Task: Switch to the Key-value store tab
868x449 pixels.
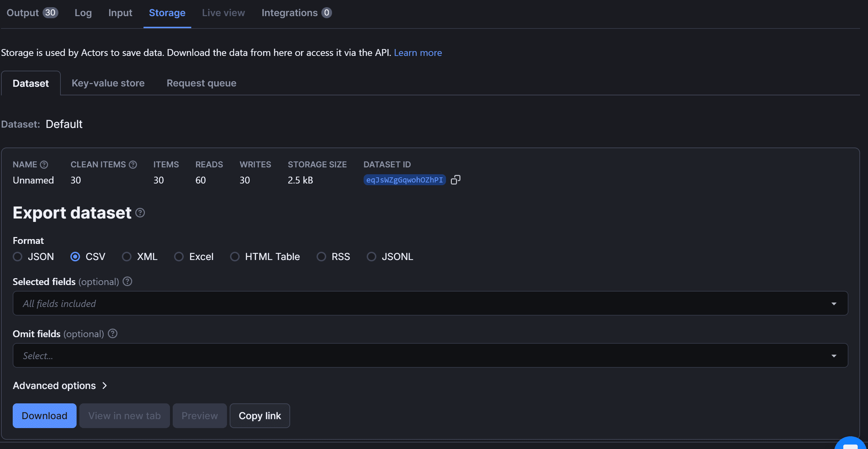Action: coord(108,83)
